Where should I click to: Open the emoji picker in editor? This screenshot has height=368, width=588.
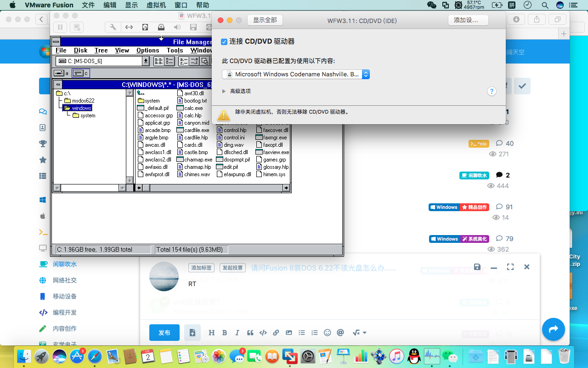328,333
